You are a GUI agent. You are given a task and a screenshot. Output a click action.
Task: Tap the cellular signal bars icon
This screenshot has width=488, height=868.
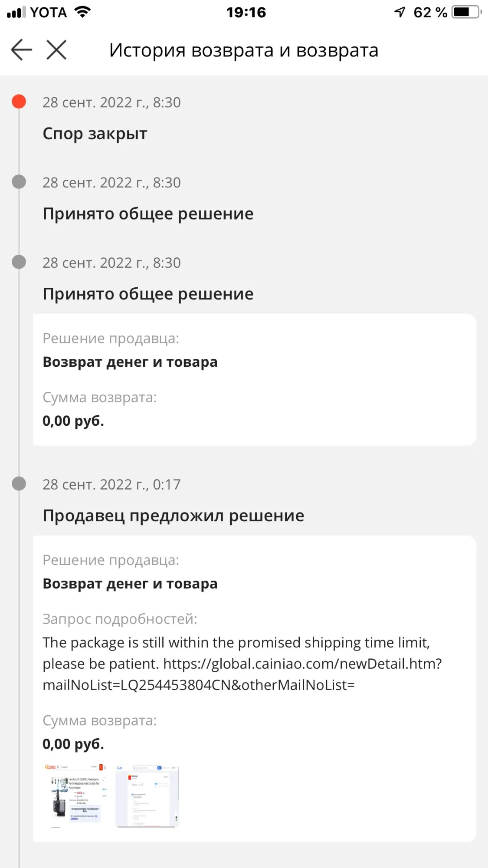click(16, 12)
